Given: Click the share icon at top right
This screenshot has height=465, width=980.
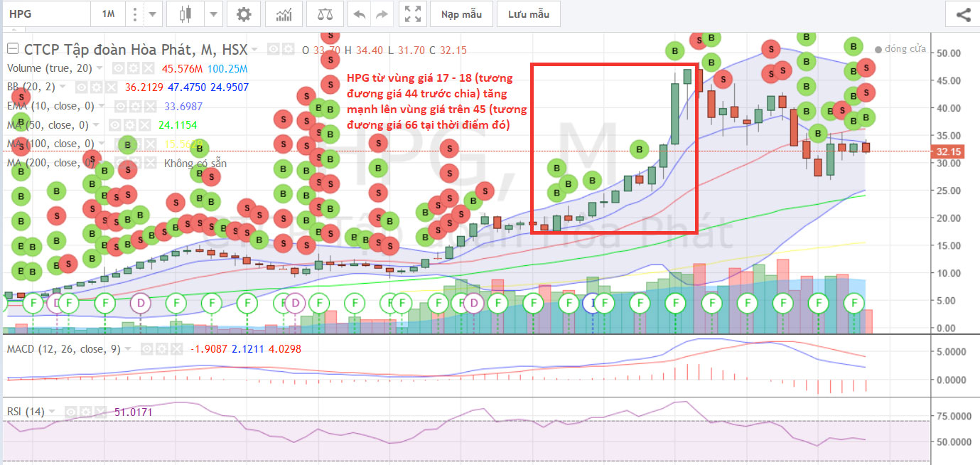Looking at the screenshot, I should (964, 14).
